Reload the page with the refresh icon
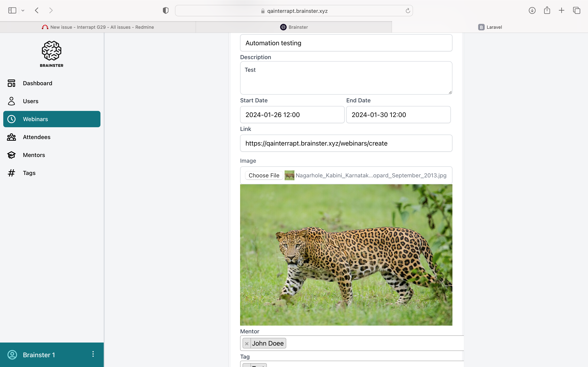The image size is (588, 367). pyautogui.click(x=408, y=11)
